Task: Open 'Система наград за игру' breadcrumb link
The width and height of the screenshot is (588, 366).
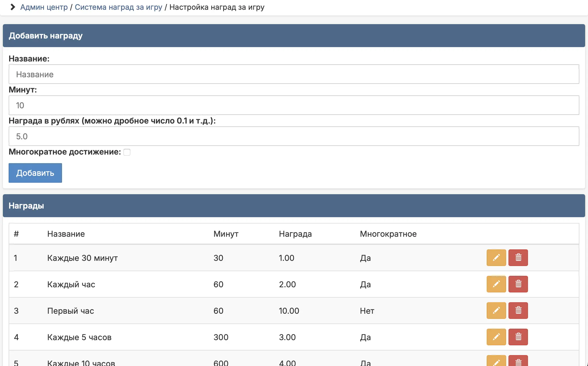Action: [x=118, y=7]
